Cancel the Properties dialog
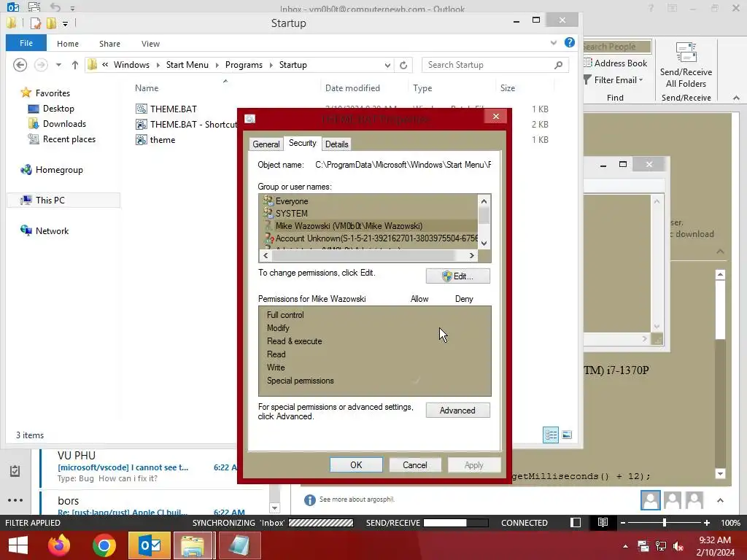This screenshot has height=560, width=747. [x=415, y=464]
